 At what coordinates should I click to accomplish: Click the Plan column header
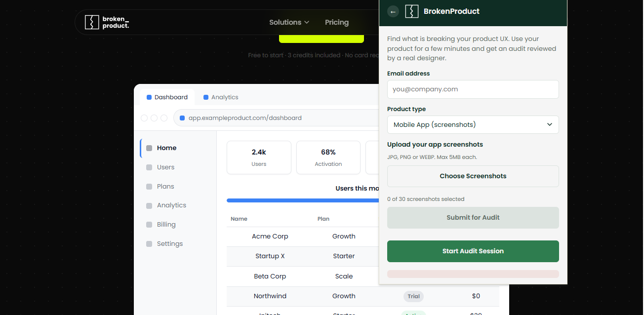(x=323, y=219)
